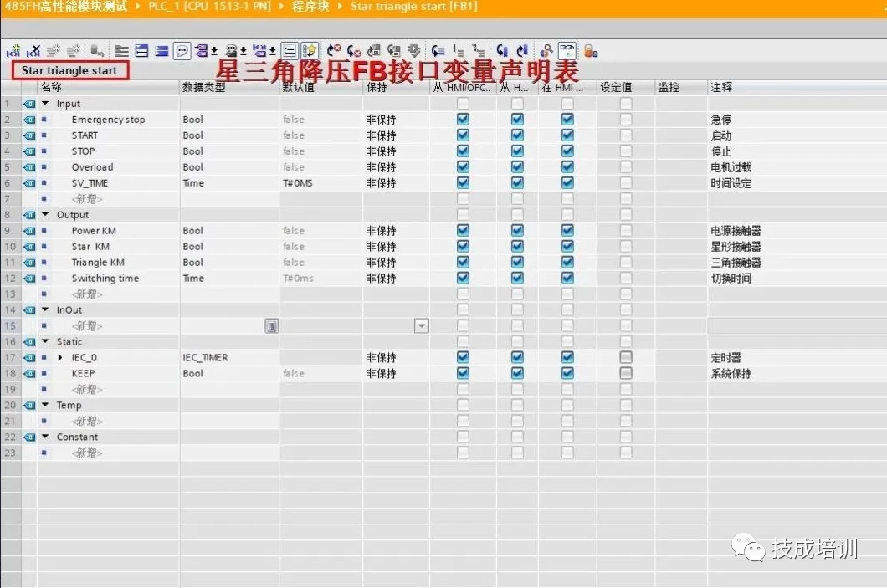Image resolution: width=887 pixels, height=588 pixels.
Task: Click the insert network toolbar icon
Action: coord(13,50)
